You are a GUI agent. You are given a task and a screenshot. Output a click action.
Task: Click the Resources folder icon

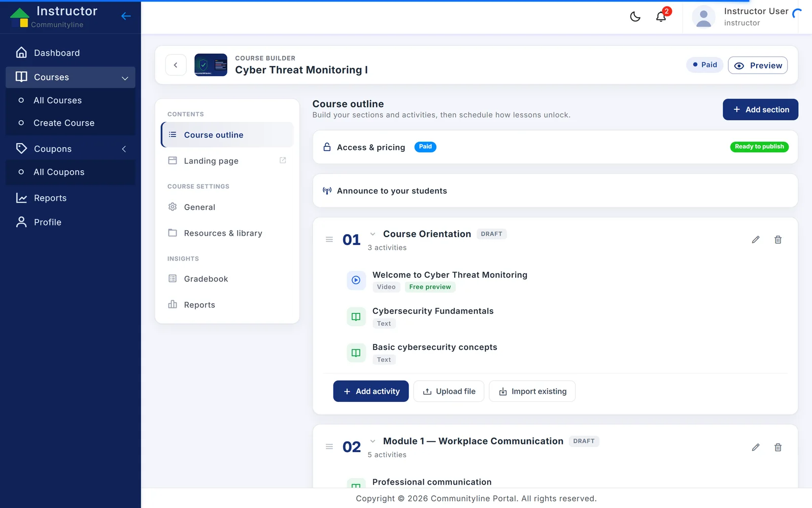(173, 233)
